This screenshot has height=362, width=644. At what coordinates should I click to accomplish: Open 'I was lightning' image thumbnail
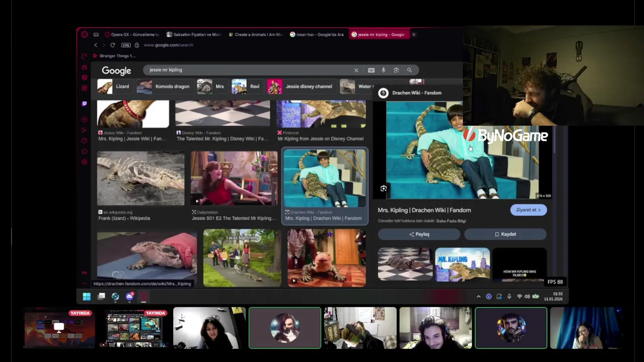243,258
